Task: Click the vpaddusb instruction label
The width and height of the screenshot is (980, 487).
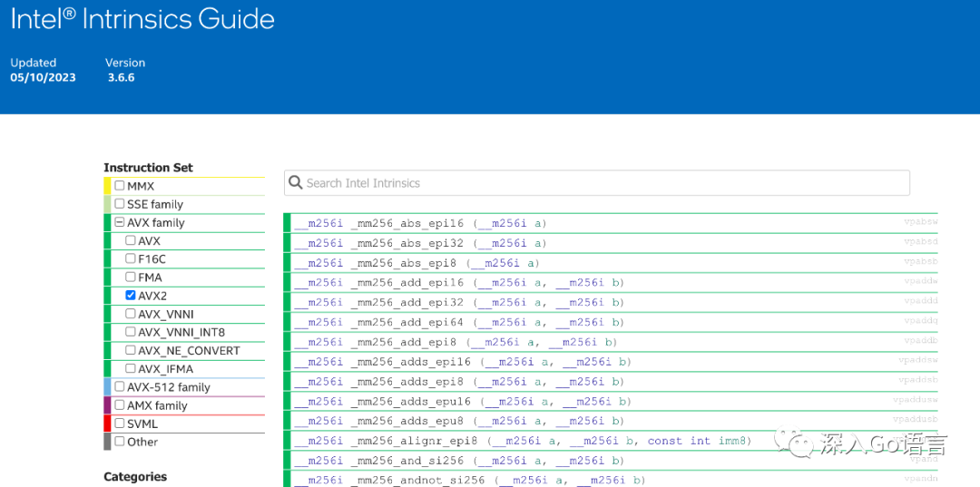Action: coord(916,420)
